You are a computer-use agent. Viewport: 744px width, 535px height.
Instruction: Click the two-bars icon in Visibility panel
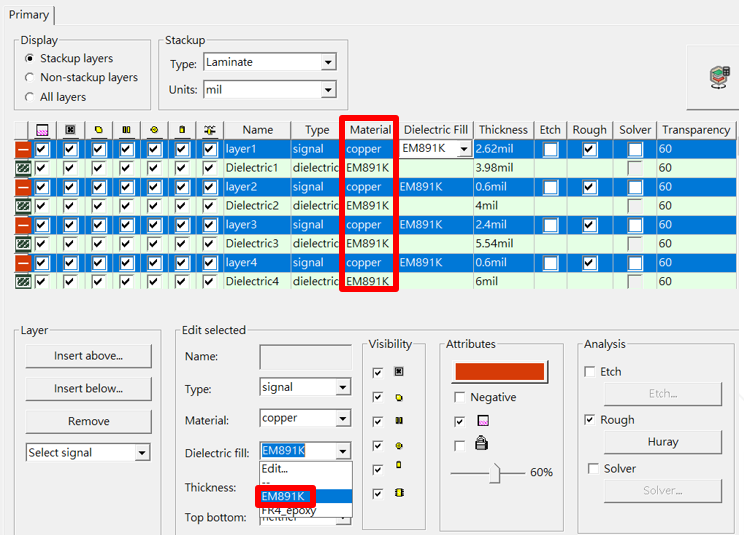coord(399,420)
